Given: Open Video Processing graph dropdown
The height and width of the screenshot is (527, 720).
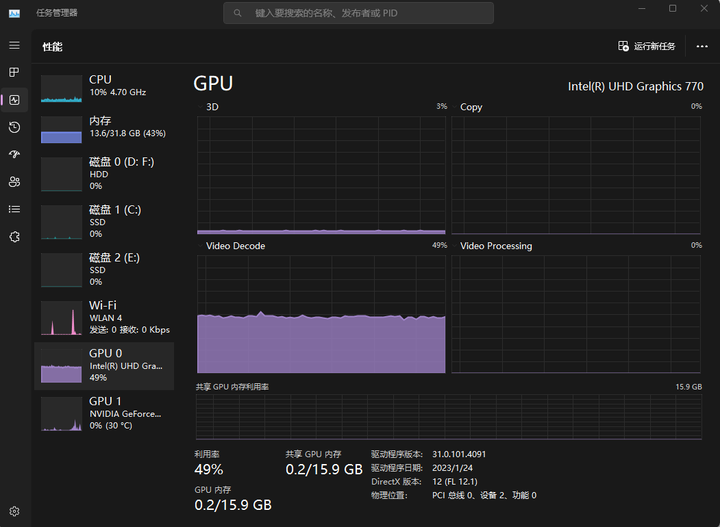Looking at the screenshot, I should (x=455, y=246).
